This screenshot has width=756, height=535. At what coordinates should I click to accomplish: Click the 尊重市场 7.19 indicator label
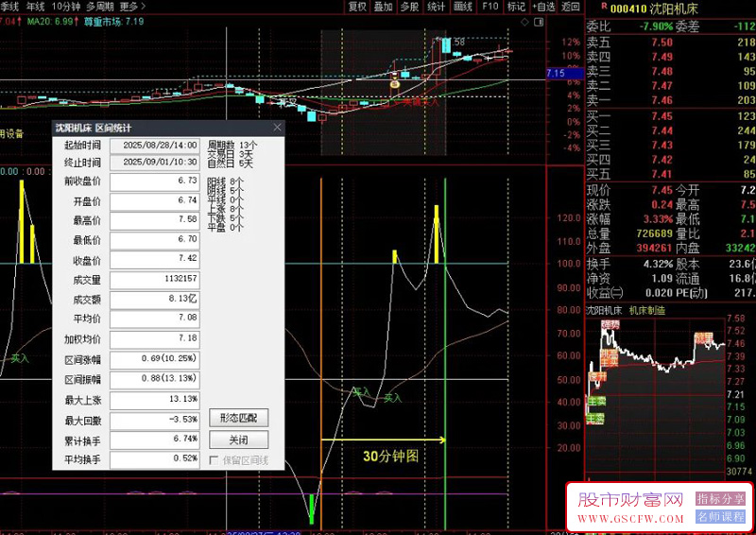coord(113,22)
